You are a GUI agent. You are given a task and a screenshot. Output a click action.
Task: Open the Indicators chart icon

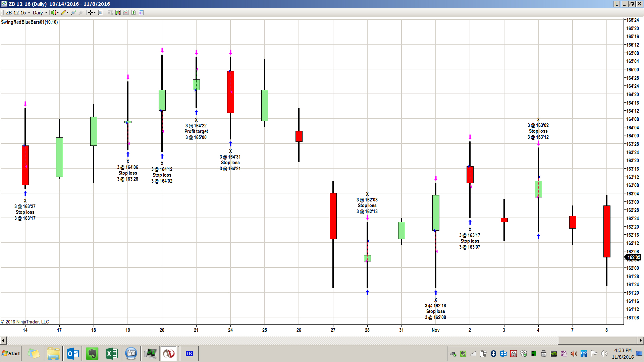click(126, 12)
